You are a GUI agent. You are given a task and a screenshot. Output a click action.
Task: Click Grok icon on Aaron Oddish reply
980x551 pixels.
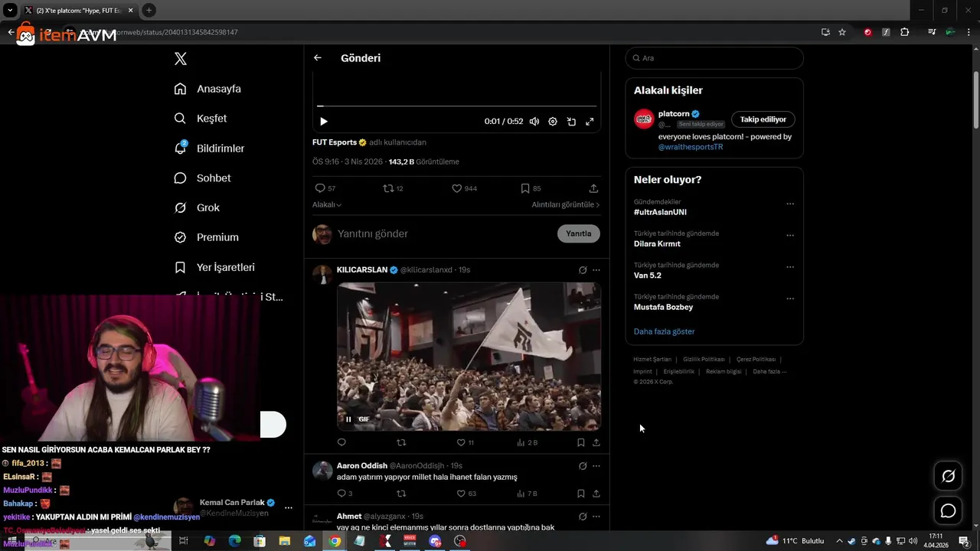583,466
